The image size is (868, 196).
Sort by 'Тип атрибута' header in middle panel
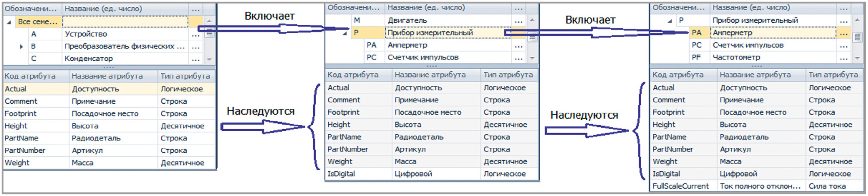pyautogui.click(x=509, y=75)
